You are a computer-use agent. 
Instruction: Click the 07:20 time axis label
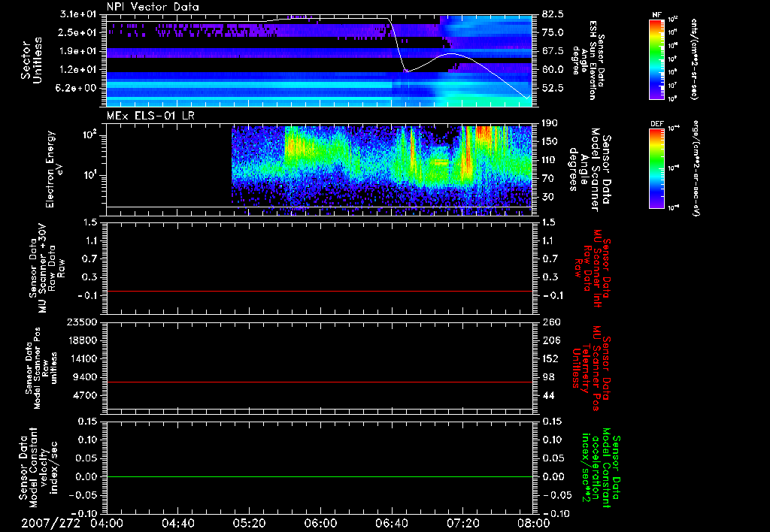(462, 523)
